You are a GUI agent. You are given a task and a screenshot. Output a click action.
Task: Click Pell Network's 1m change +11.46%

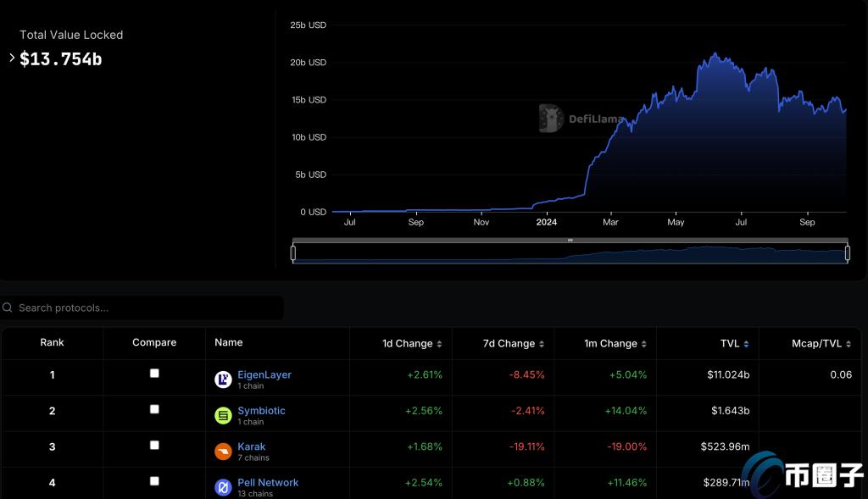pyautogui.click(x=626, y=482)
